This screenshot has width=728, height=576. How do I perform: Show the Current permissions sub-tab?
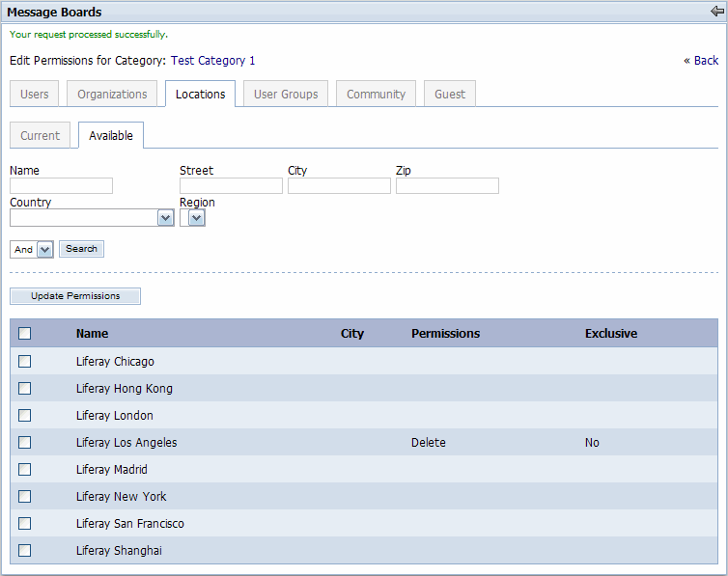41,136
